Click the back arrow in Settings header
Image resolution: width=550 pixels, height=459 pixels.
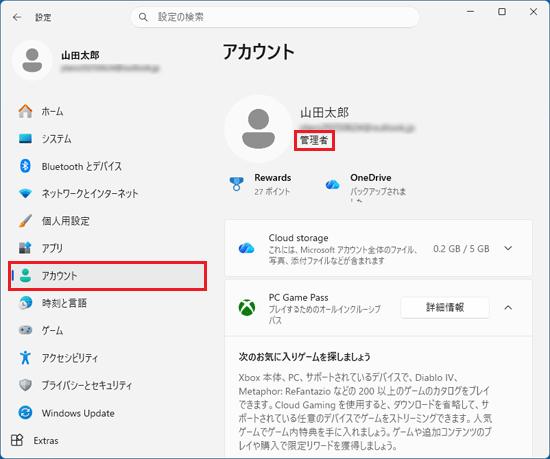click(x=17, y=17)
